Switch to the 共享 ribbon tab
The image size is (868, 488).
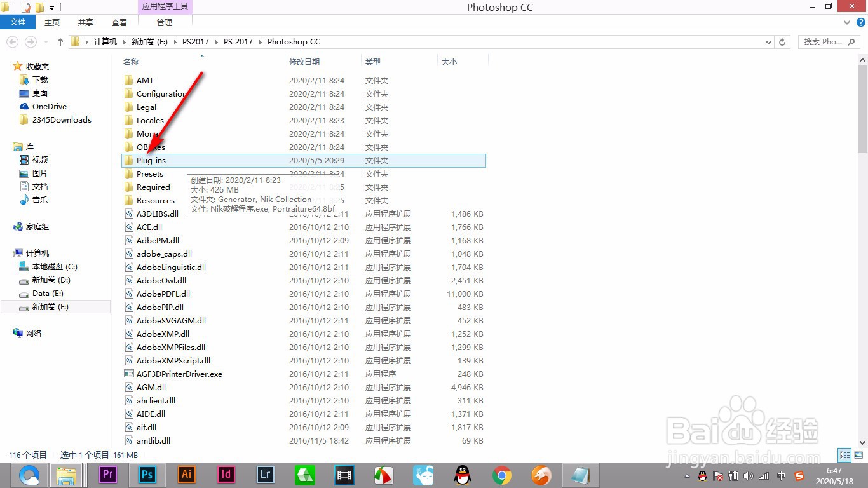[86, 22]
